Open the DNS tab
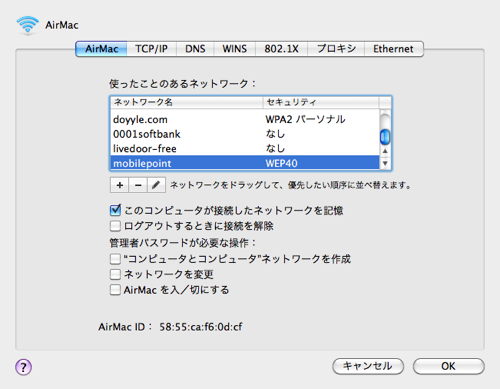The image size is (500, 389). click(x=195, y=49)
